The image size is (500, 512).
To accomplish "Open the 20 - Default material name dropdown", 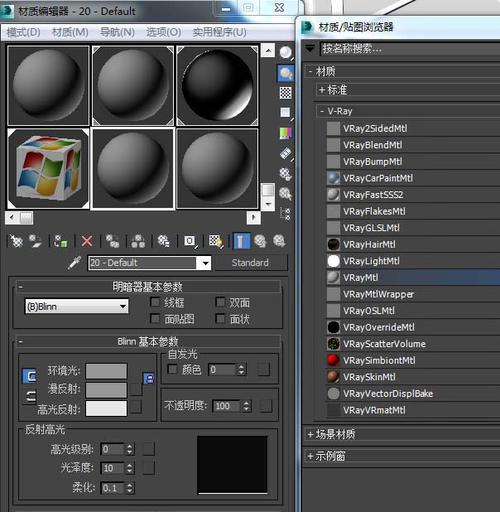I will click(x=150, y=263).
